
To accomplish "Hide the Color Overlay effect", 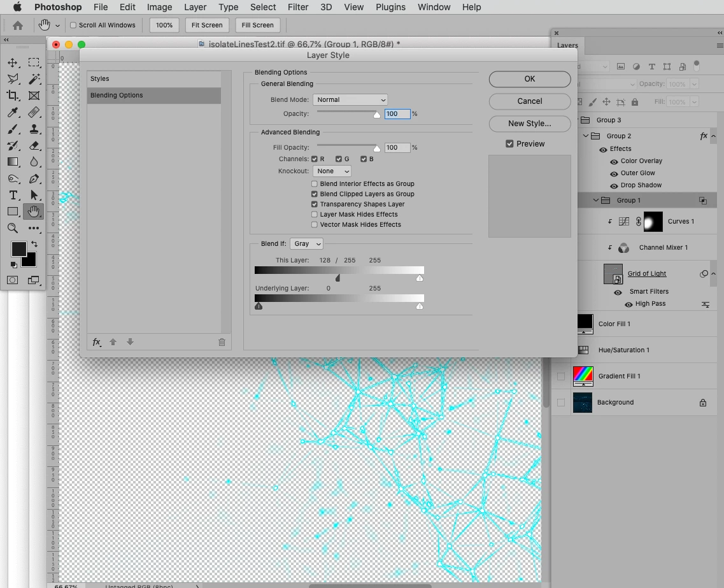I will point(614,162).
